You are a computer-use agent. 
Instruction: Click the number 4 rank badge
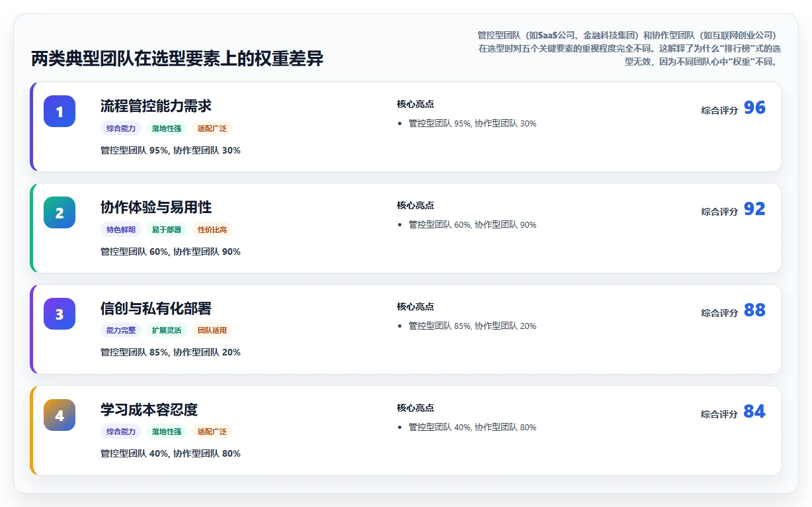pos(60,415)
